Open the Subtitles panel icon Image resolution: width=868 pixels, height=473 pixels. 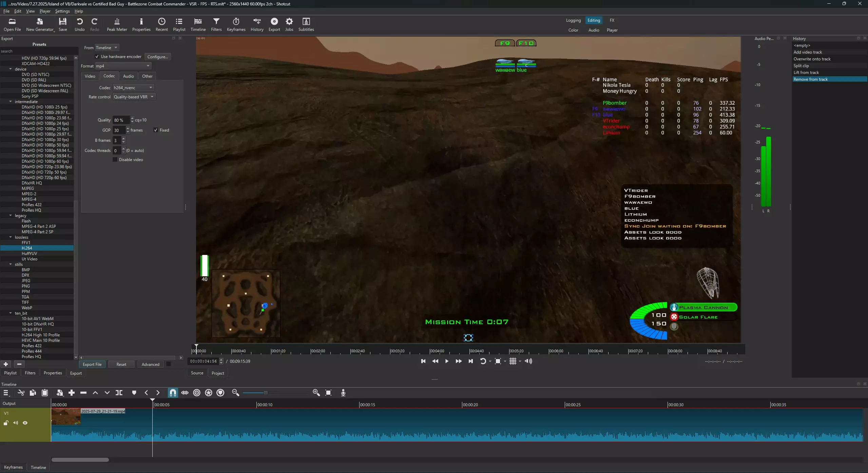point(306,24)
